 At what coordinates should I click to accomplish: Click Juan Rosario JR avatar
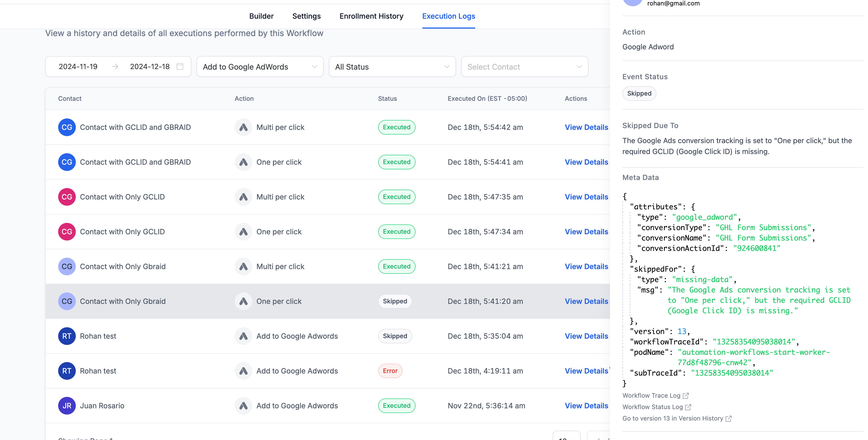[x=67, y=406]
